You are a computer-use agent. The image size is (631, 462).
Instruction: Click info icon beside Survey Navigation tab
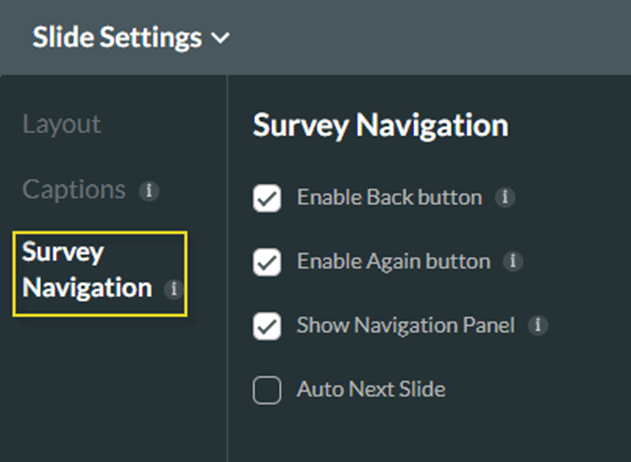point(173,289)
